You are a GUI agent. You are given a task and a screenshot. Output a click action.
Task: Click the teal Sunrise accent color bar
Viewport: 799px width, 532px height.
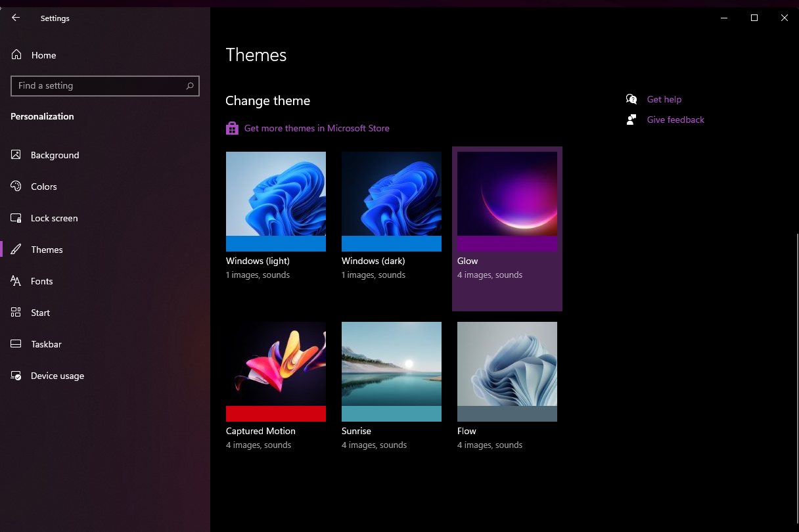click(x=392, y=414)
